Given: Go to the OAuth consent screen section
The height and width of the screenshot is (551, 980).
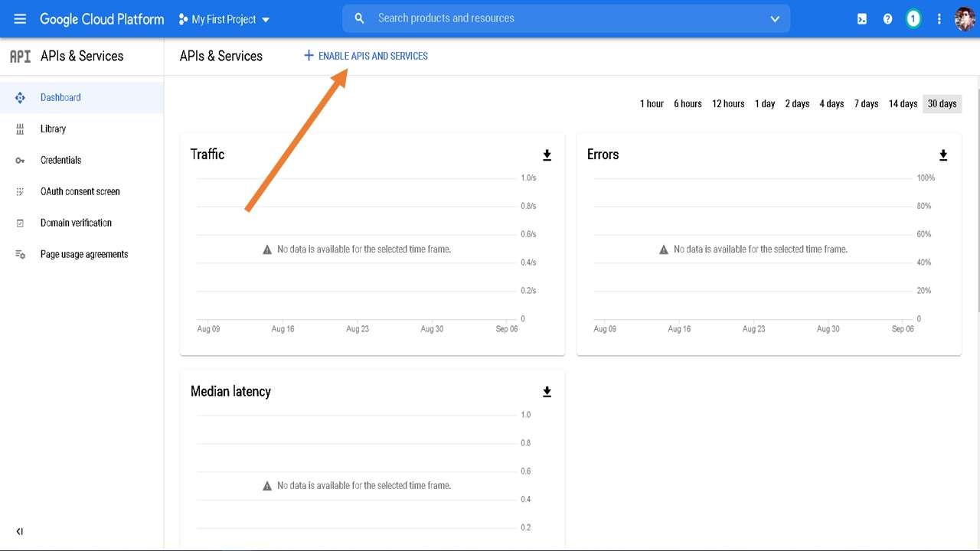Looking at the screenshot, I should tap(80, 191).
